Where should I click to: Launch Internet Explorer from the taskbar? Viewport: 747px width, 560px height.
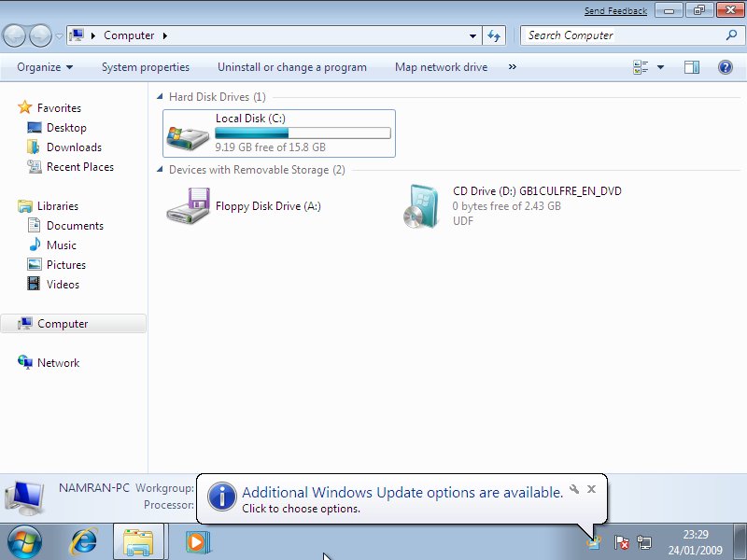(x=84, y=541)
